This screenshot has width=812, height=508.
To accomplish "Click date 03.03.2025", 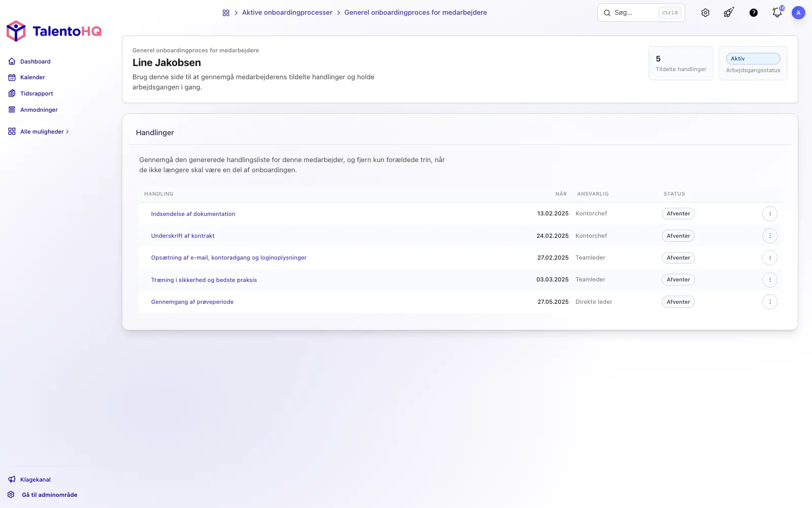I will coord(552,280).
